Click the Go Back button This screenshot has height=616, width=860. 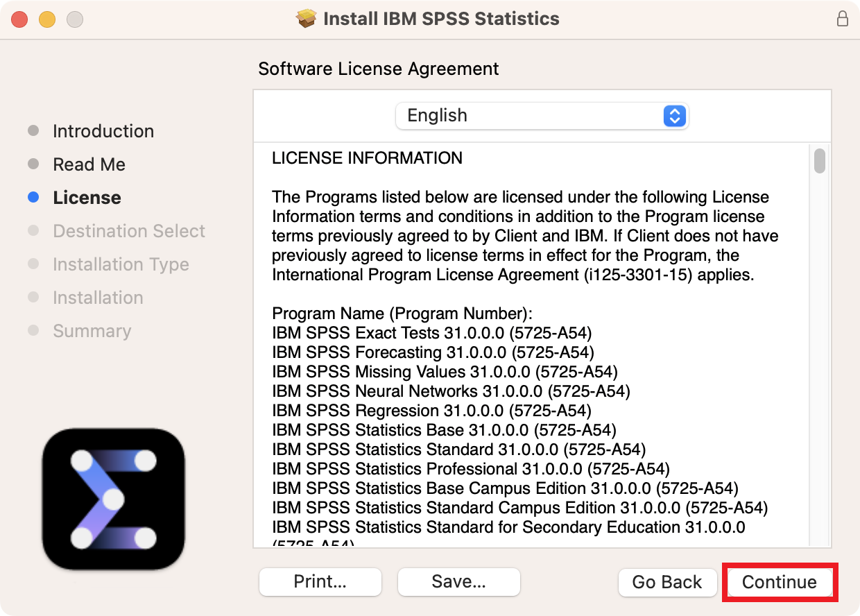(x=667, y=582)
